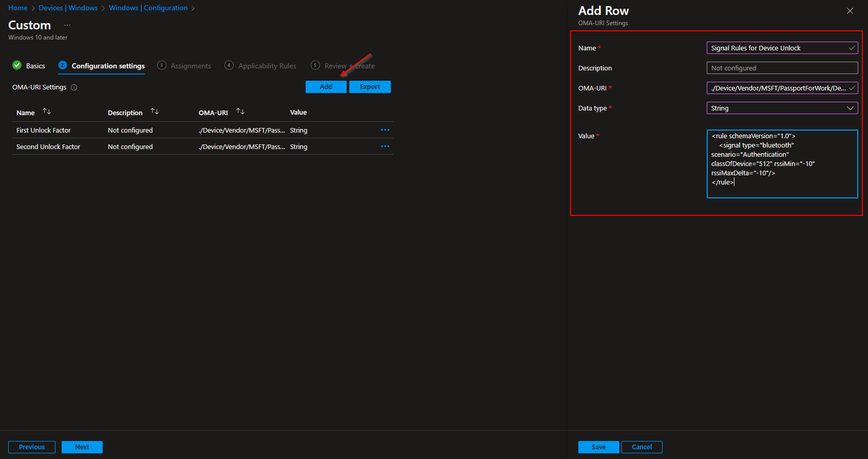Open more options for Second Unlock Factor row

pyautogui.click(x=385, y=146)
